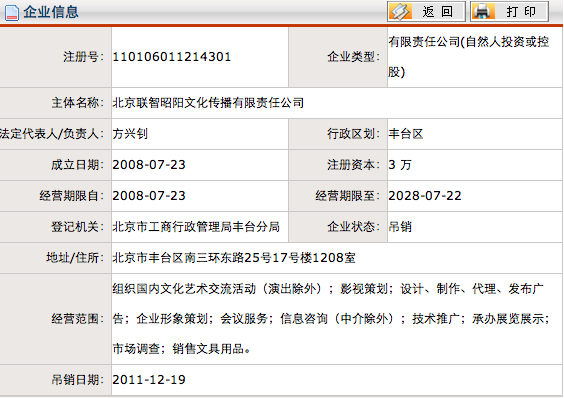Click registration authority 北京市工商行政管理局丰台分局

[x=196, y=227]
